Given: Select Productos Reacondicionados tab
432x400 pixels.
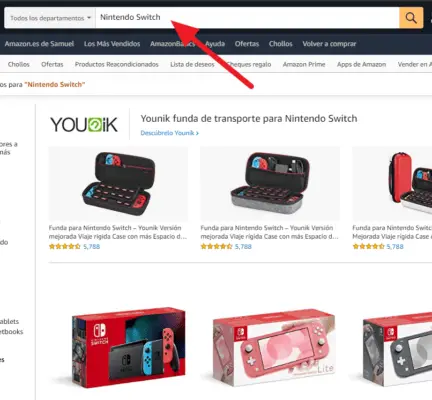Looking at the screenshot, I should [117, 64].
